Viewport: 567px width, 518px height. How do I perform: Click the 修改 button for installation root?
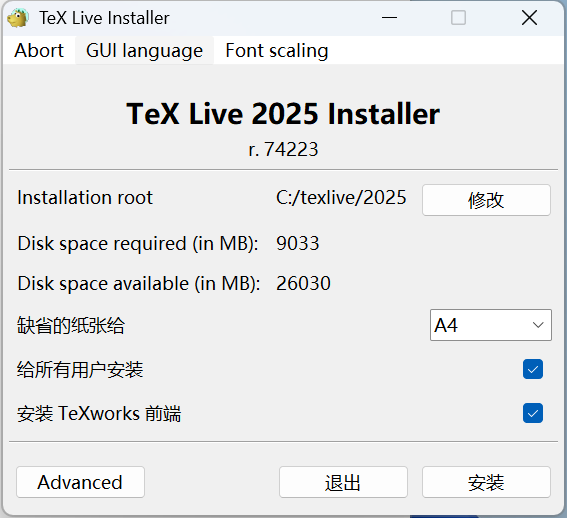[486, 200]
